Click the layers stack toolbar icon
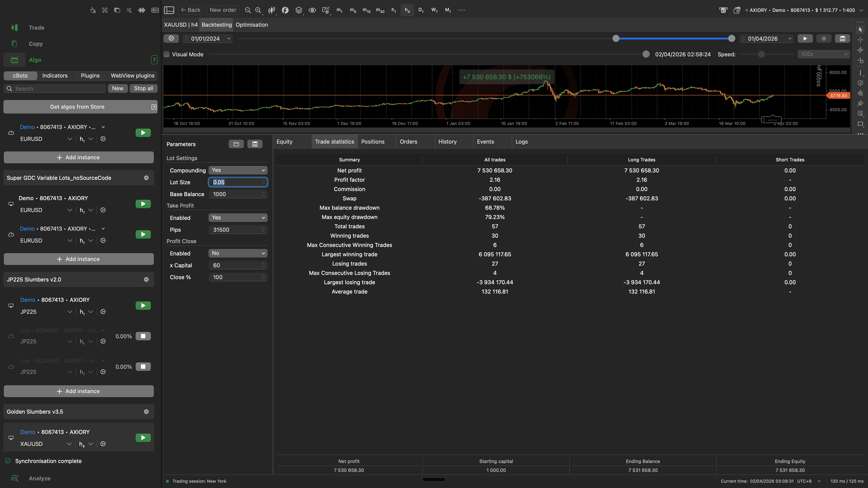The image size is (868, 488). (299, 10)
